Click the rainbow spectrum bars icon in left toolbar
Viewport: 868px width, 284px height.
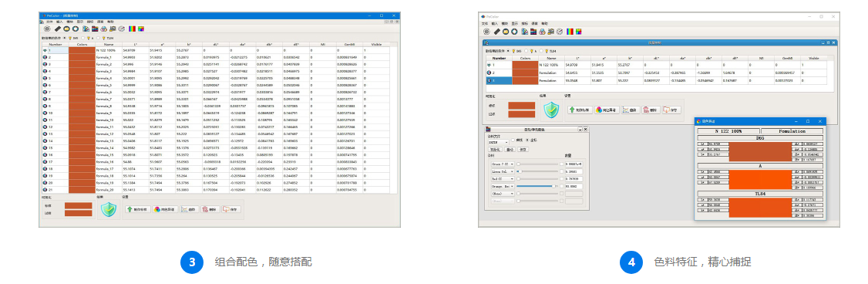[132, 29]
